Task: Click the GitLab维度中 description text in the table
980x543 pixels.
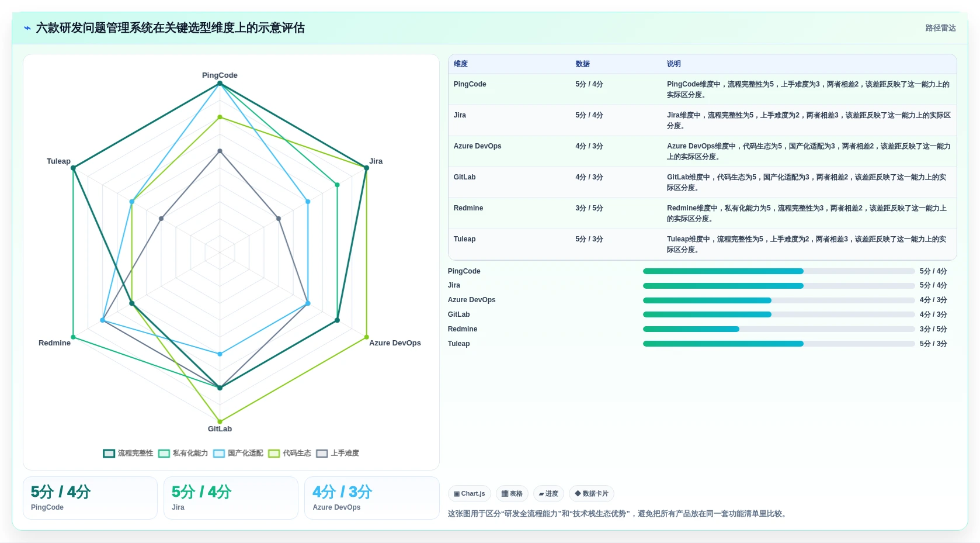Action: [807, 182]
